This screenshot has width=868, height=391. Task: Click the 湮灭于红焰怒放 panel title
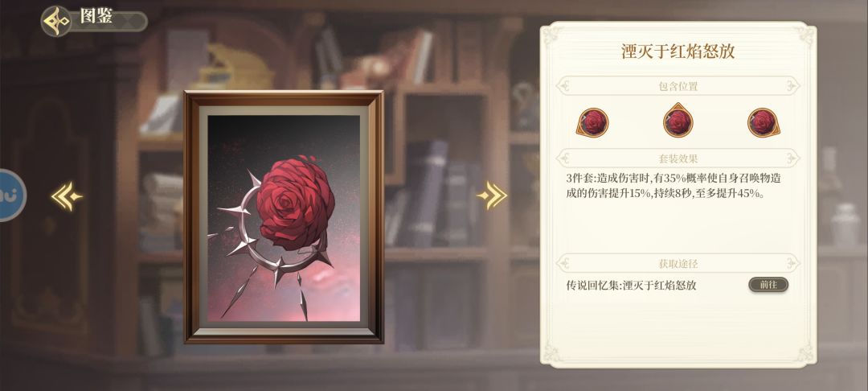pyautogui.click(x=678, y=51)
